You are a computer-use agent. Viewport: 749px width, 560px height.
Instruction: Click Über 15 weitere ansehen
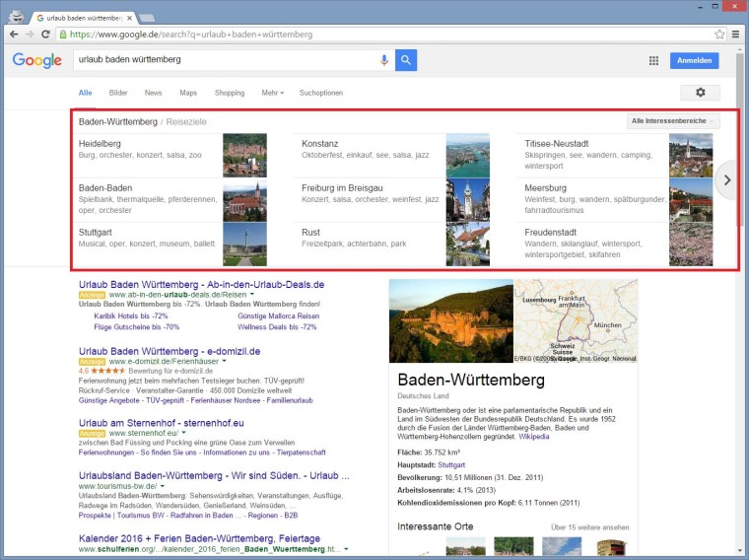coord(590,527)
